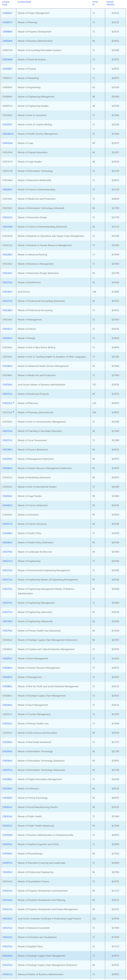This screenshot has width=127, height=980.
Task: Open C04143v8 Master of Laws link
Action: tap(7, 143)
